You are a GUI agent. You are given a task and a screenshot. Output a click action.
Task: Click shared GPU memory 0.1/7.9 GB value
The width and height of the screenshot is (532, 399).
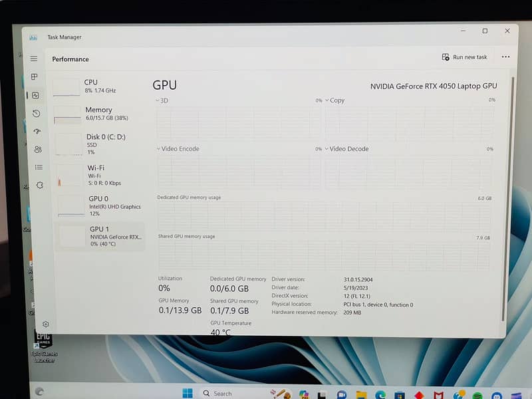[229, 311]
